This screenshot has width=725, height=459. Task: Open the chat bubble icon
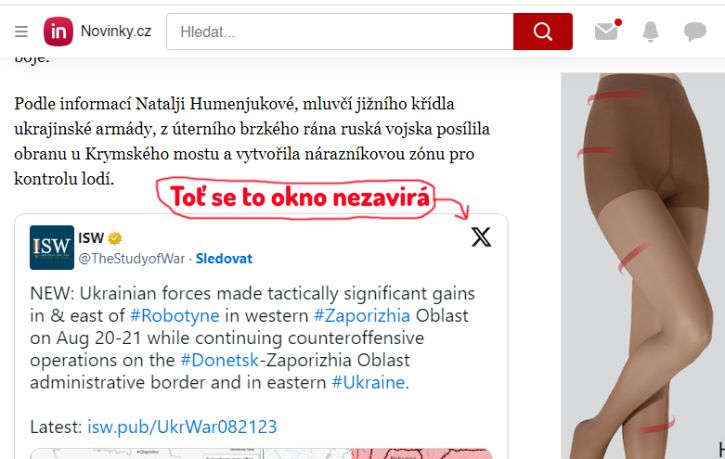click(x=695, y=31)
